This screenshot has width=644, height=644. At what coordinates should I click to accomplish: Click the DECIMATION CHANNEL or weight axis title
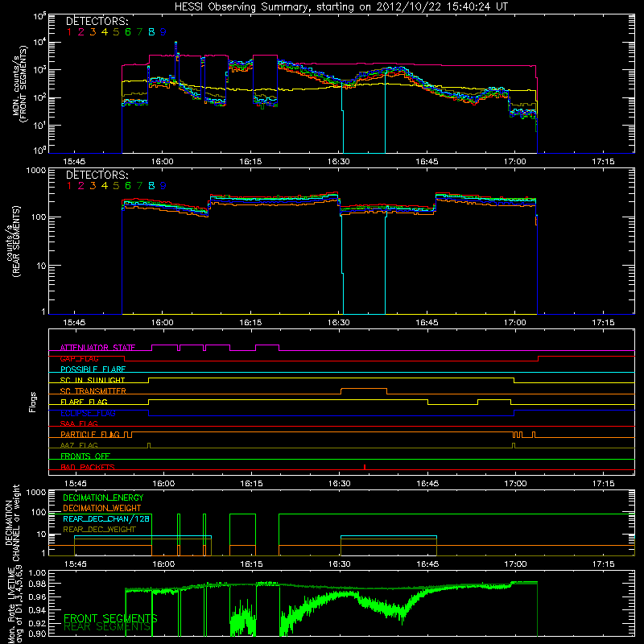click(12, 523)
